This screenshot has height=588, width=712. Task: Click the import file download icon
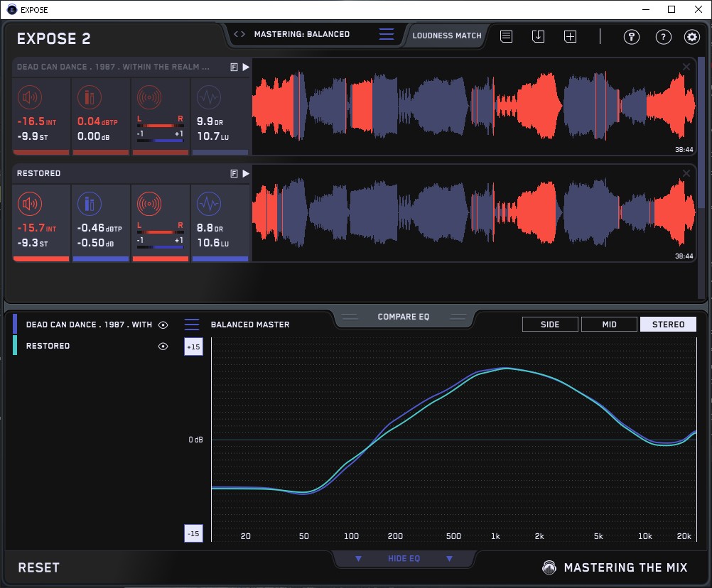[x=538, y=36]
